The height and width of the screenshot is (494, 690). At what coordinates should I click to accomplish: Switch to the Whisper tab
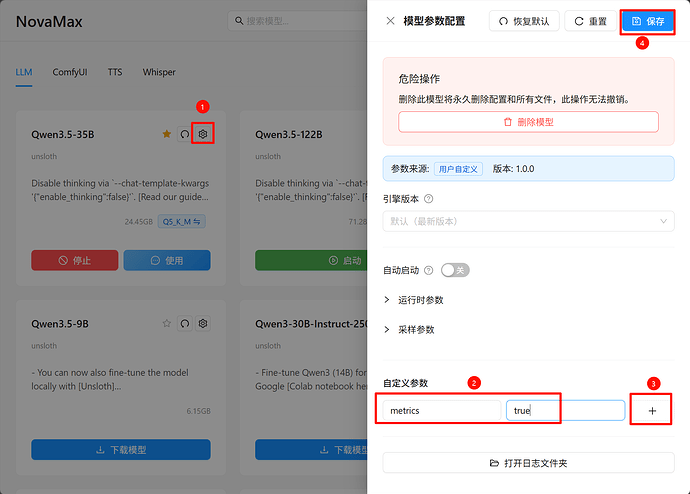click(x=159, y=72)
